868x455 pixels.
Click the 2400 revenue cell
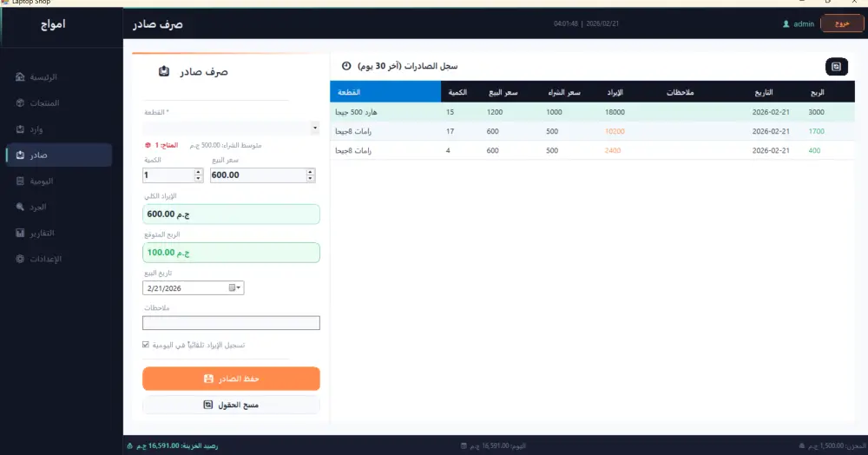(x=613, y=150)
